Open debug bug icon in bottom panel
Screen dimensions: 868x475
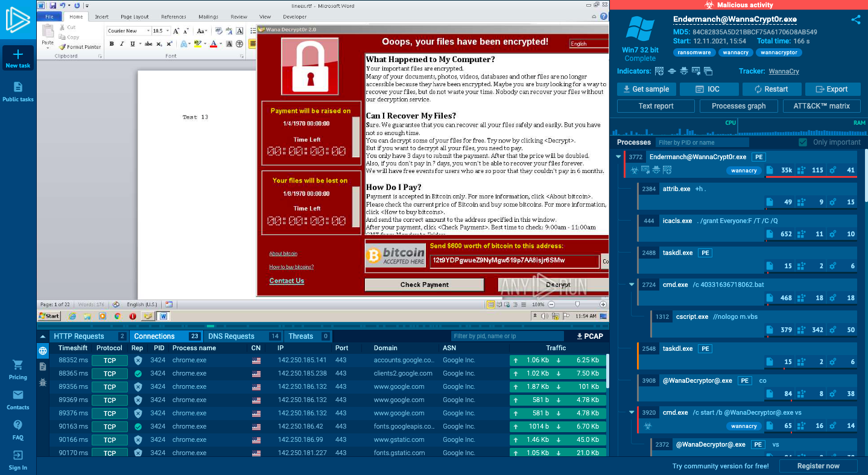pos(43,382)
